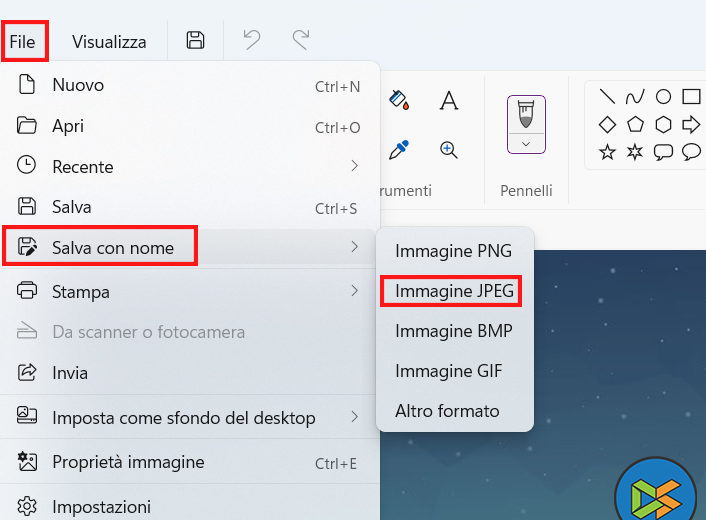
Task: Open the Salva con nome submenu
Action: pyautogui.click(x=189, y=247)
